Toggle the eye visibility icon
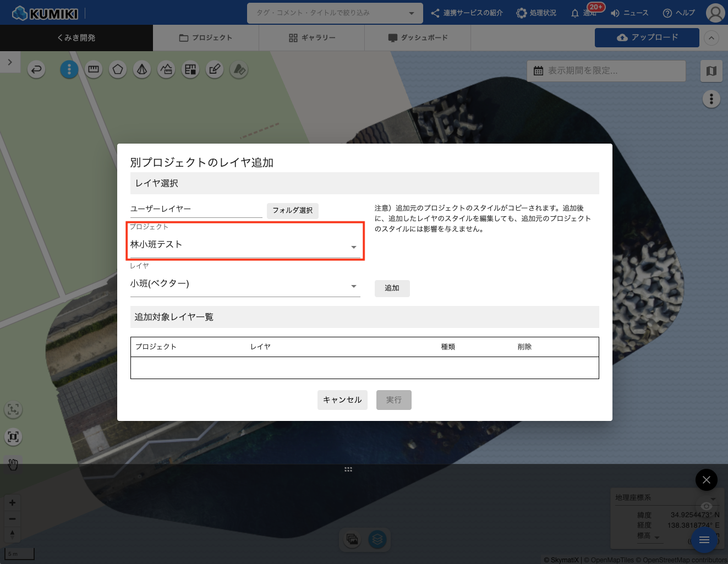This screenshot has height=564, width=728. pos(707,506)
